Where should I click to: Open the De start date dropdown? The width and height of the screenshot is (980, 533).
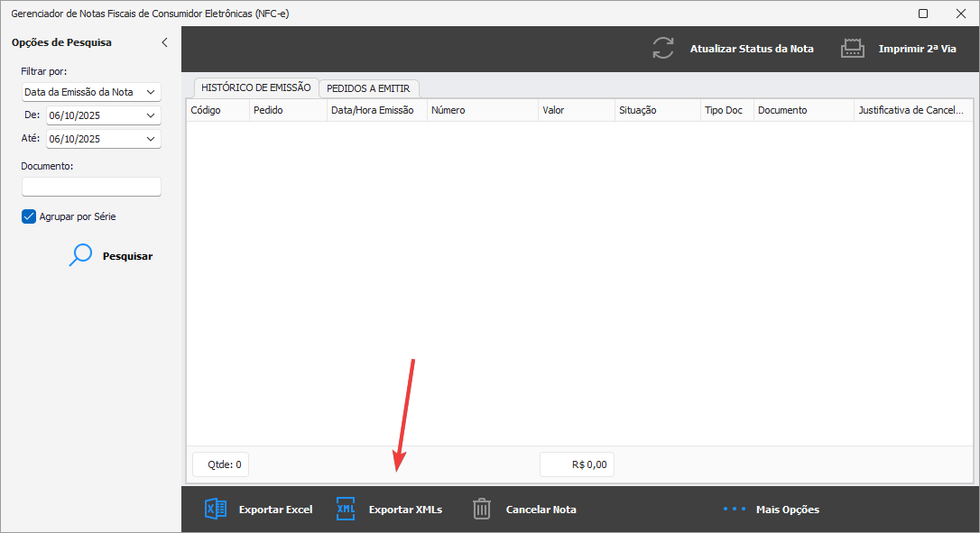pyautogui.click(x=150, y=115)
